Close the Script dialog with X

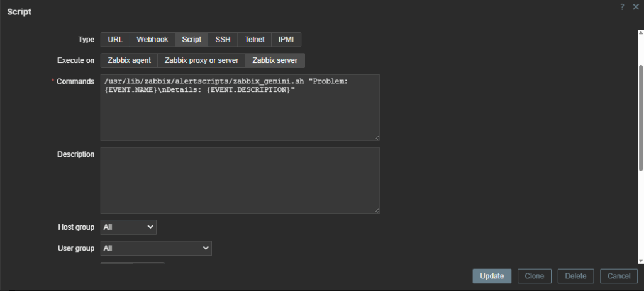(x=634, y=6)
